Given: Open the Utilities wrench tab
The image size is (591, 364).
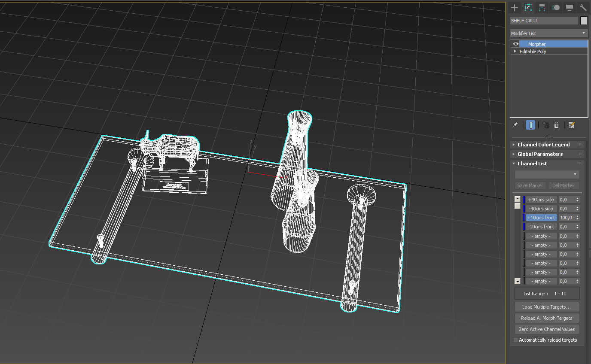Looking at the screenshot, I should point(583,8).
